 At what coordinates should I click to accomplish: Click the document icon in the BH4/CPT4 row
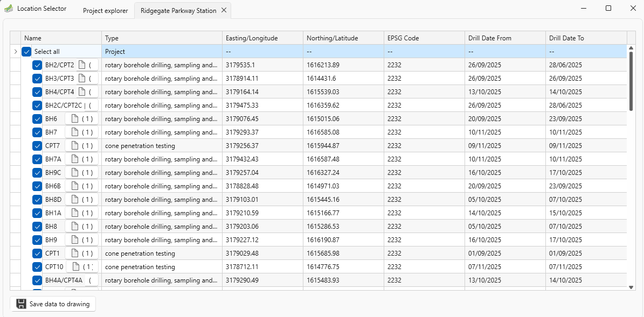pyautogui.click(x=82, y=92)
